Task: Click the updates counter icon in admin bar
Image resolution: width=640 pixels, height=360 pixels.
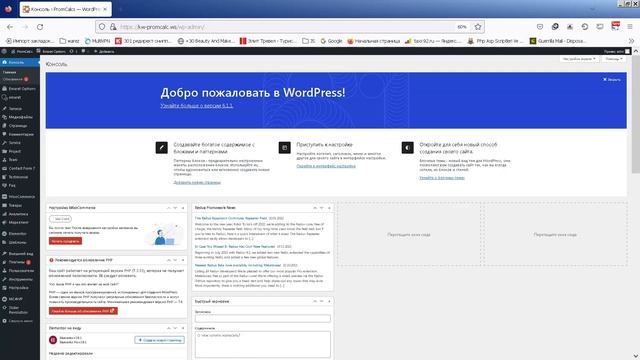Action: tap(73, 51)
